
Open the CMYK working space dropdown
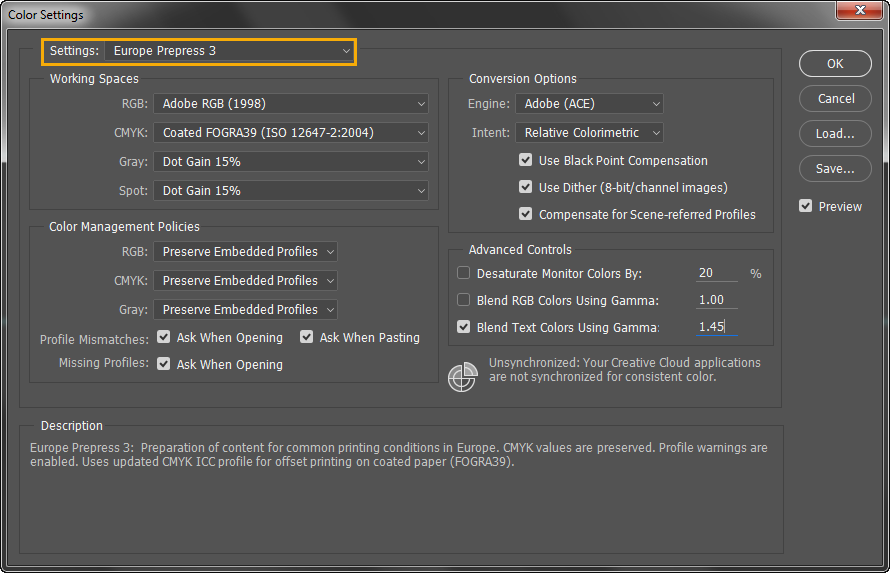pyautogui.click(x=290, y=132)
